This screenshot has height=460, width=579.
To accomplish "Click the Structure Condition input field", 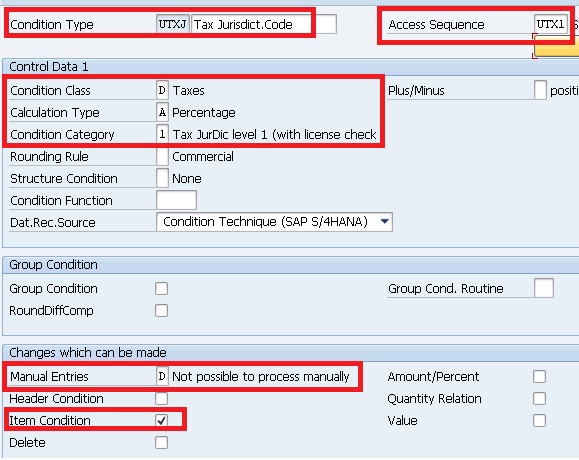I will [162, 178].
